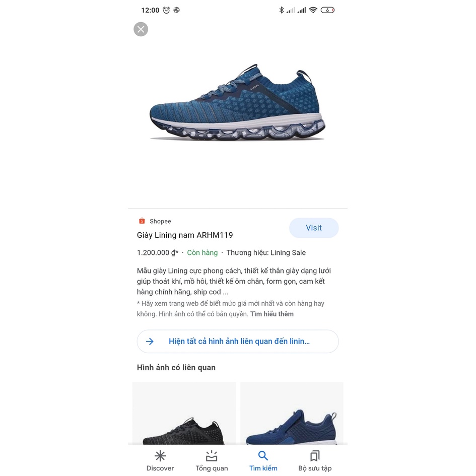Open the navy blue sneaker related image
The width and height of the screenshot is (476, 476).
pyautogui.click(x=292, y=413)
